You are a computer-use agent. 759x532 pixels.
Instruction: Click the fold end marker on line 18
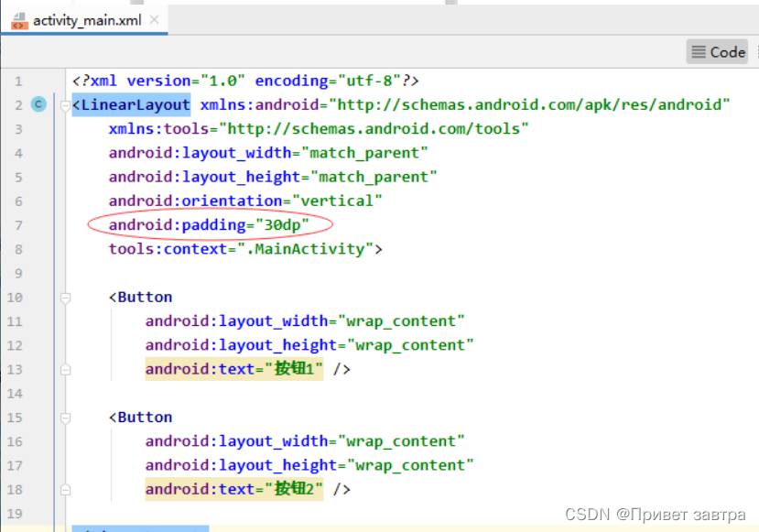point(65,490)
